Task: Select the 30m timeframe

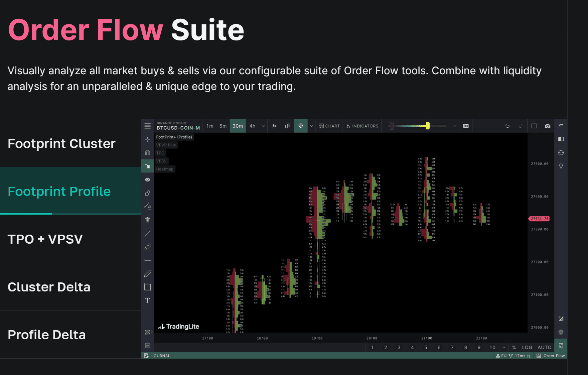Action: (238, 126)
